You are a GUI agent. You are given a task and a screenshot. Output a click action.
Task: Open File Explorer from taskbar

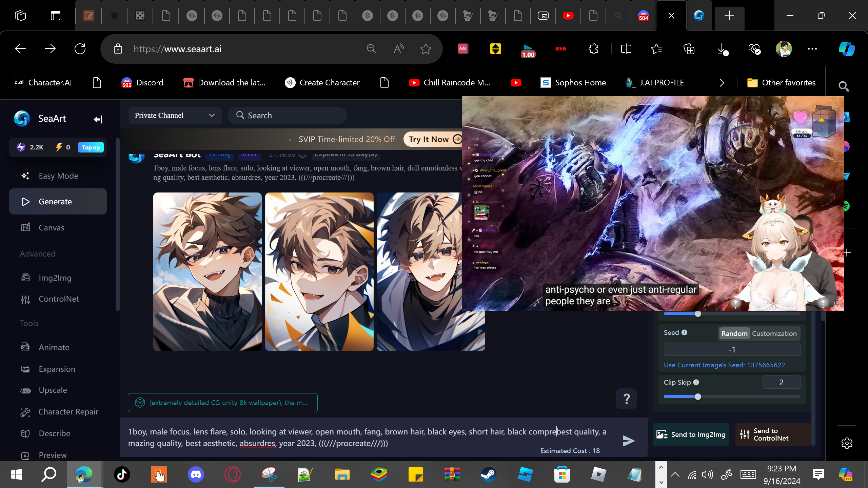coord(342,474)
